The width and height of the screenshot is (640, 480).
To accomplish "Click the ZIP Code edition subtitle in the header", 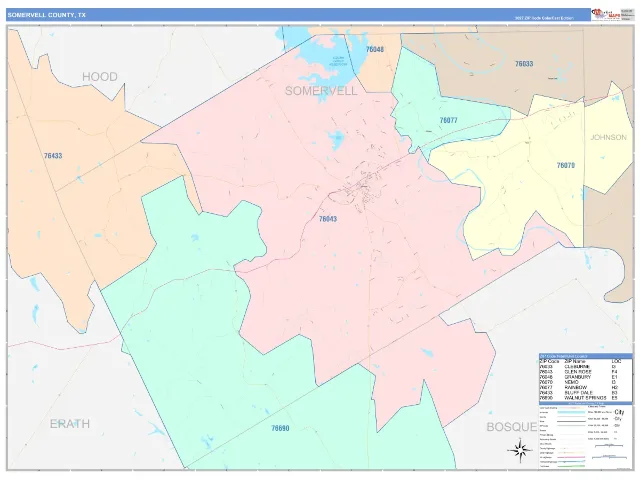I will (544, 18).
